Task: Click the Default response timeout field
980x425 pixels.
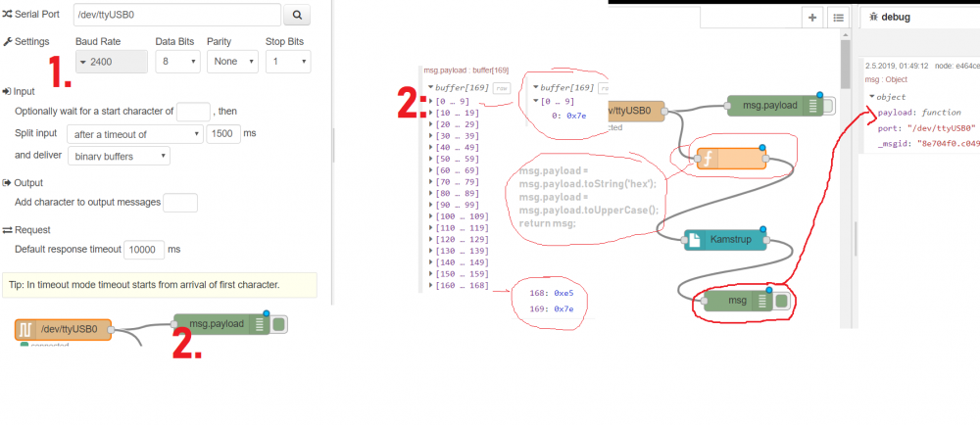Action: click(x=144, y=250)
